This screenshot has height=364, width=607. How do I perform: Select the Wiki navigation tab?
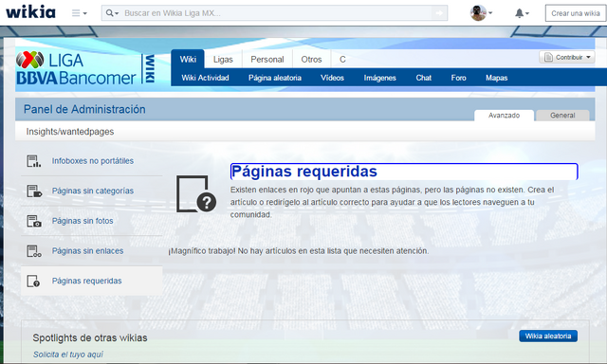point(188,59)
